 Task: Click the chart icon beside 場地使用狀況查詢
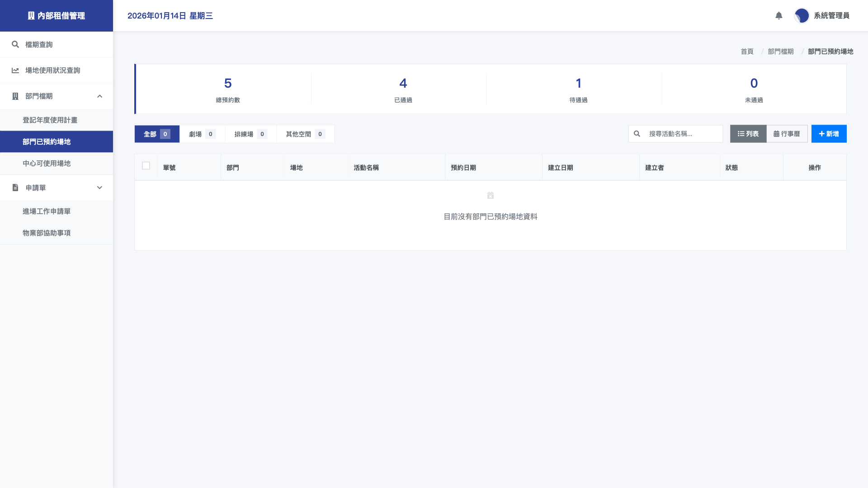pos(15,70)
